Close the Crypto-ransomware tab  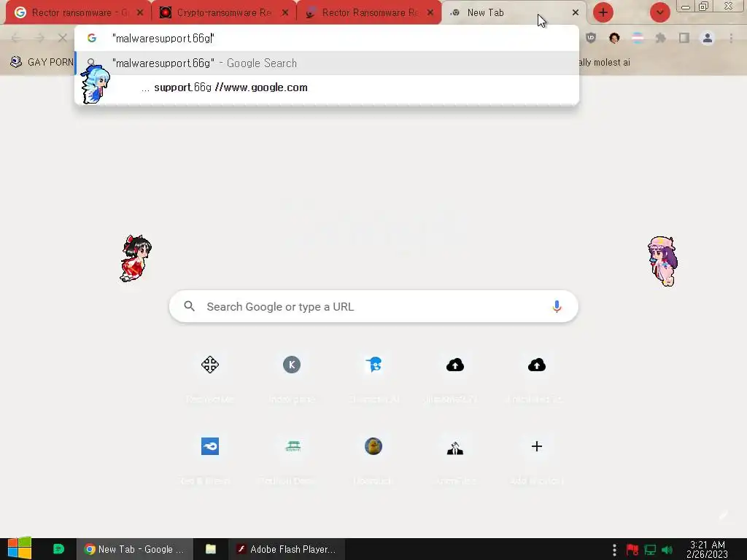(285, 13)
